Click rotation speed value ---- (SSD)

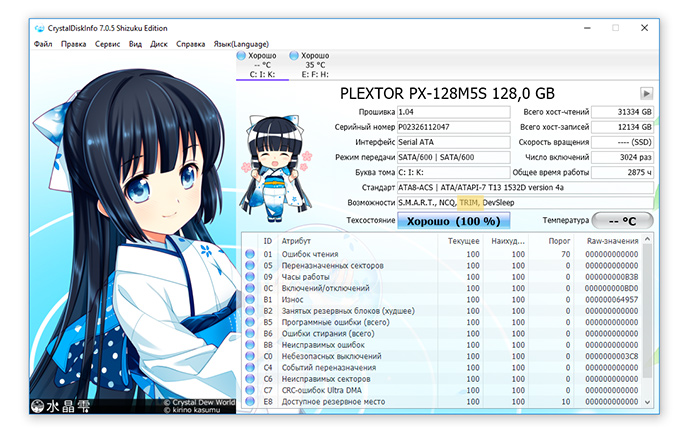tap(622, 142)
